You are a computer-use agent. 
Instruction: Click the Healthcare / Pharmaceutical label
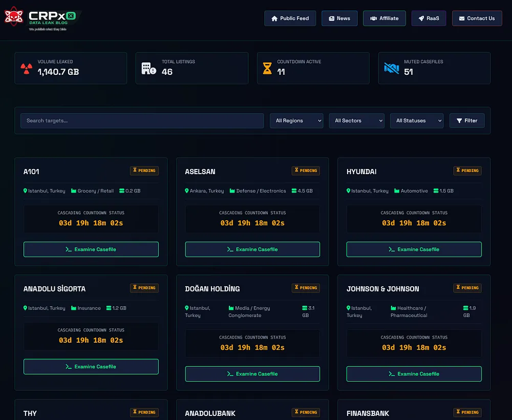pyautogui.click(x=409, y=311)
